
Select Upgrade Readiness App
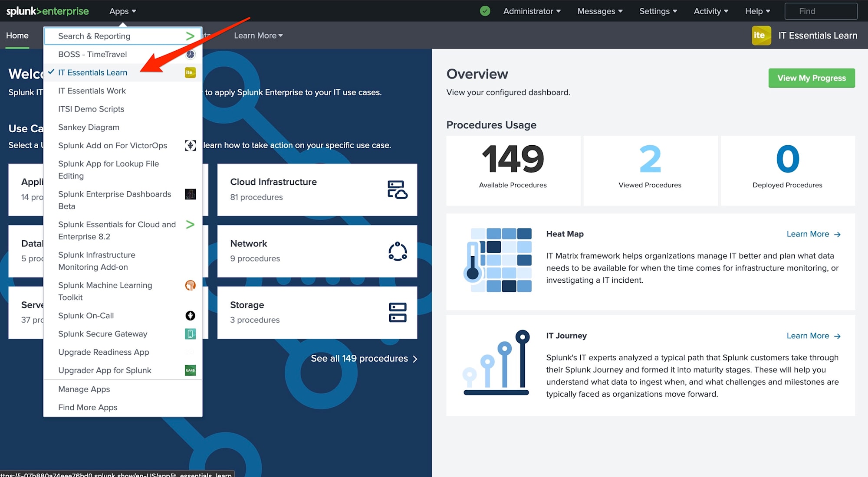pos(123,352)
